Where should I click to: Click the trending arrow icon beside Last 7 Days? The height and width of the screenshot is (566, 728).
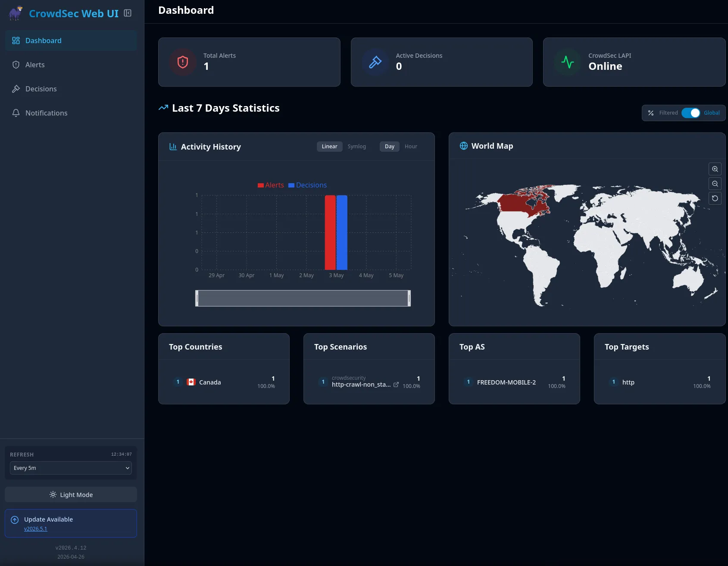pos(163,108)
